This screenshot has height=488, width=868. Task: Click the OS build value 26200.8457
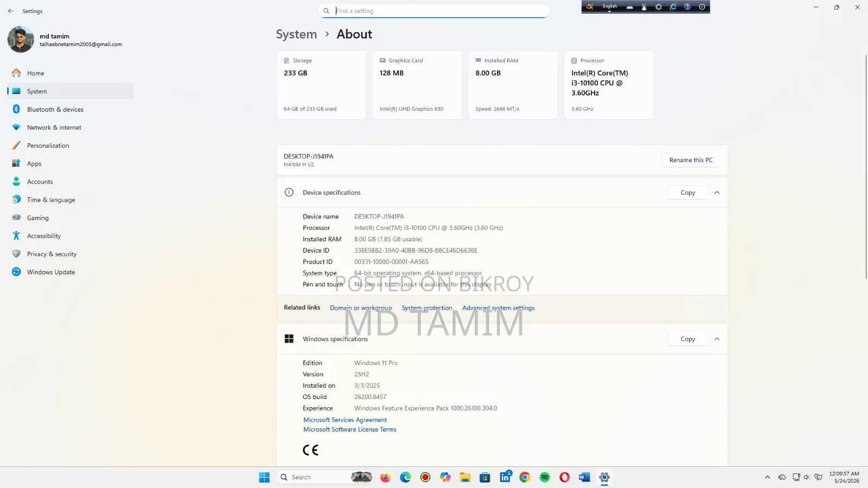coord(371,397)
